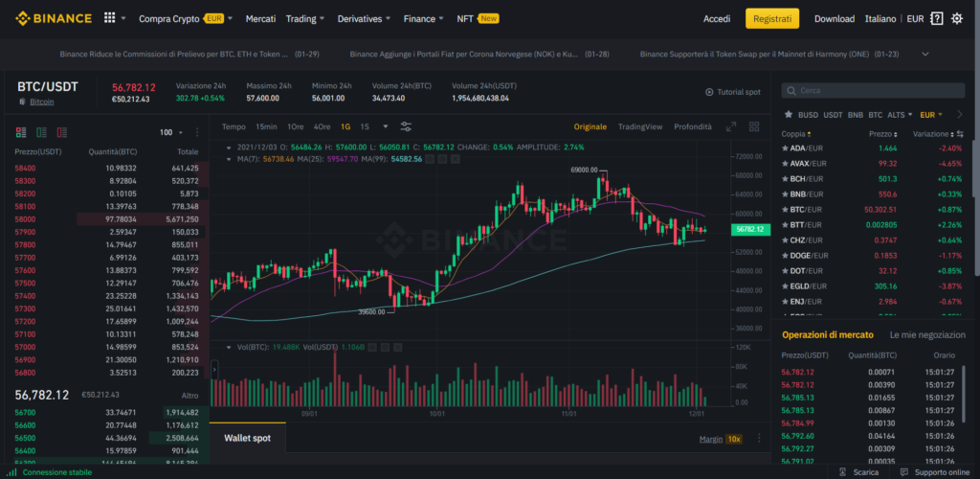Select the 15min chart interval

(x=266, y=126)
